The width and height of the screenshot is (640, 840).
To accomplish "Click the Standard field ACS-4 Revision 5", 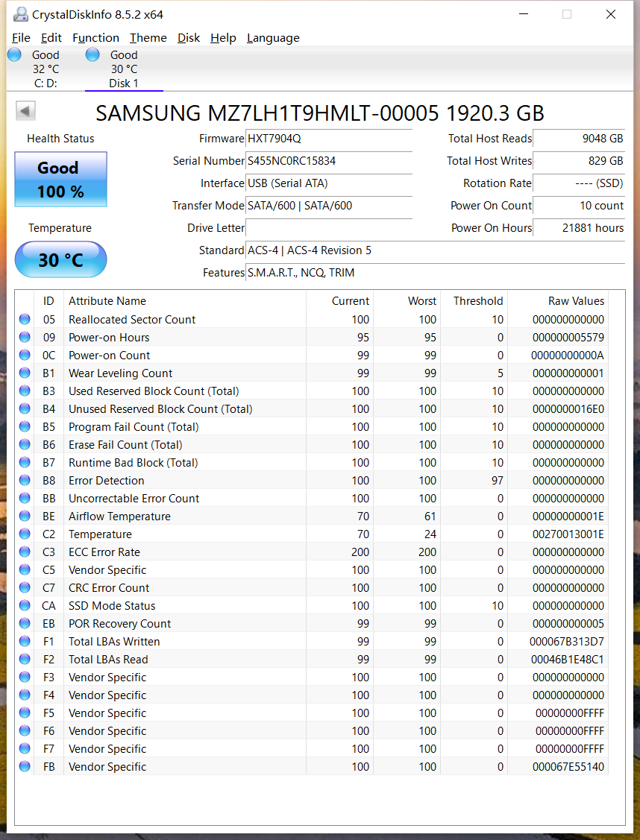I will [x=435, y=250].
